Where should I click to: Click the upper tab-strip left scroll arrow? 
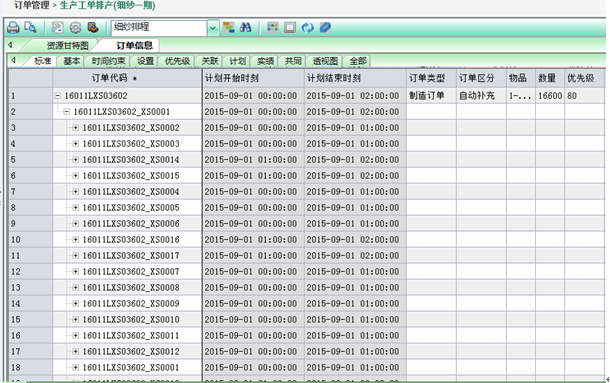point(11,45)
